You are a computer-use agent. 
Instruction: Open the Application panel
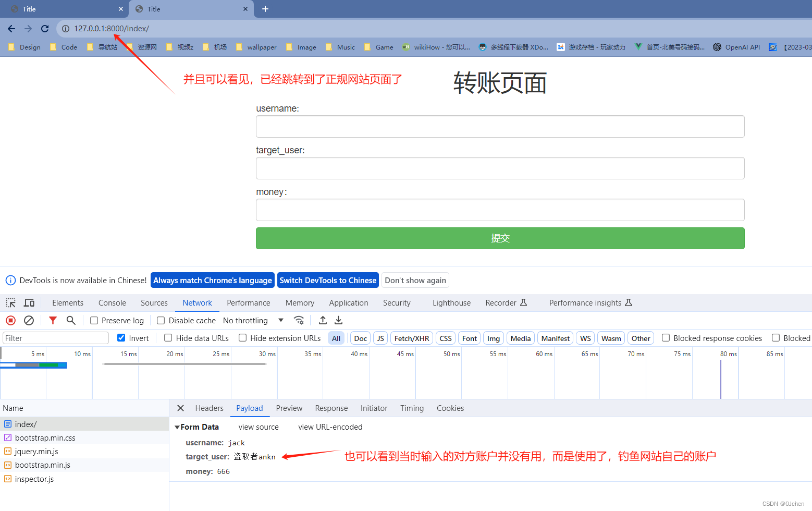(349, 303)
